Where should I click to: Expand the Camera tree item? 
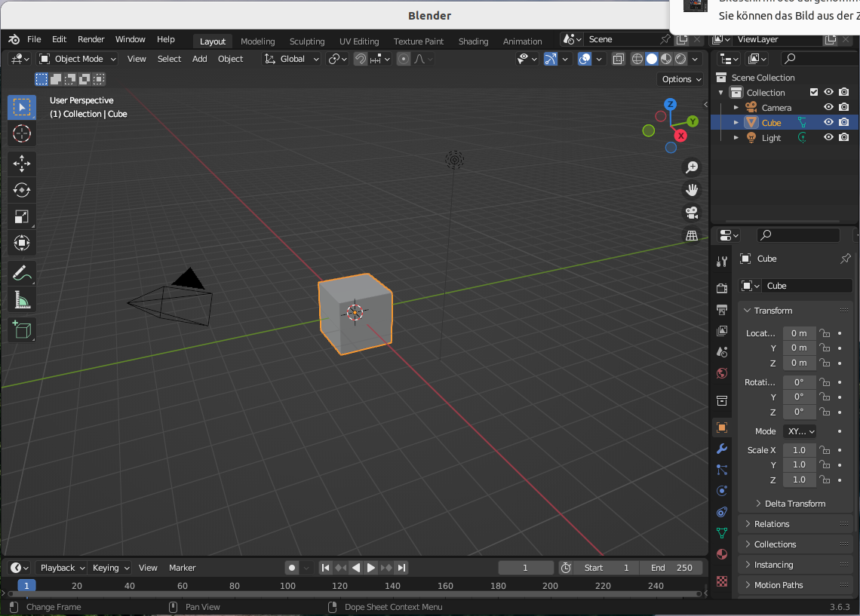click(736, 107)
